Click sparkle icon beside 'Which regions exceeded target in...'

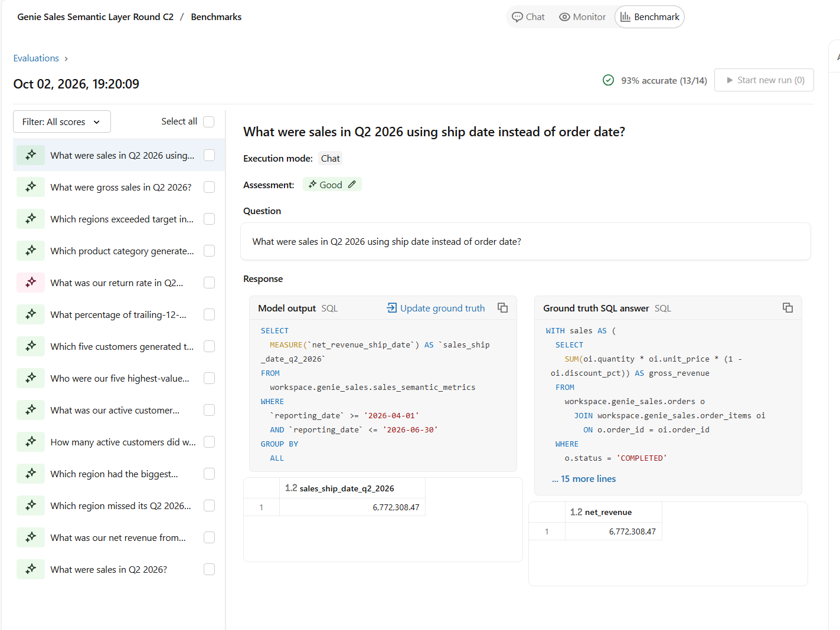(31, 219)
